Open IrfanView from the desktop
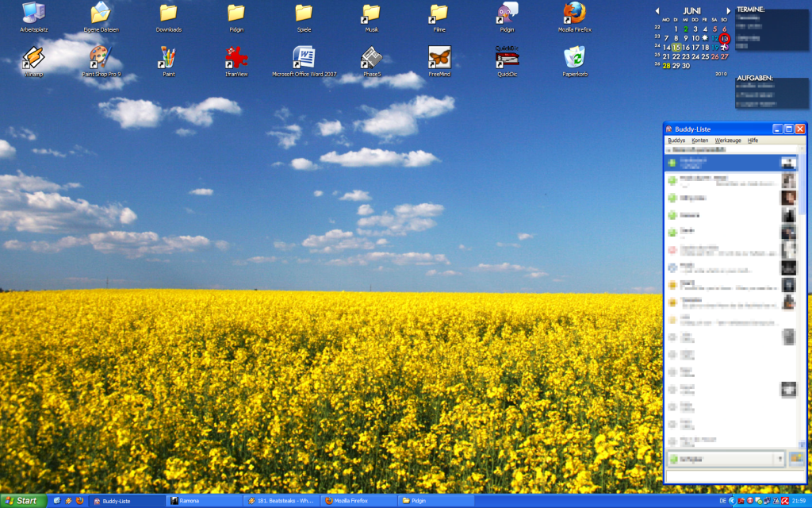 coord(236,59)
